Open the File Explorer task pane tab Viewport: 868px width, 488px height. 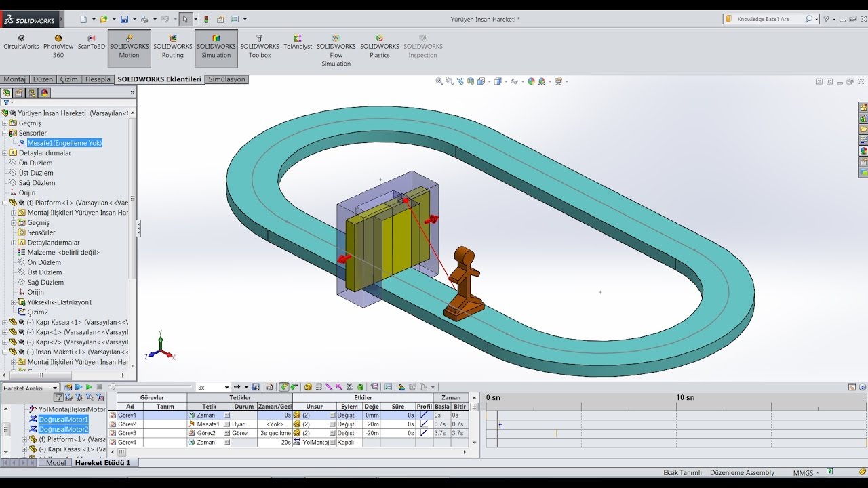[863, 129]
